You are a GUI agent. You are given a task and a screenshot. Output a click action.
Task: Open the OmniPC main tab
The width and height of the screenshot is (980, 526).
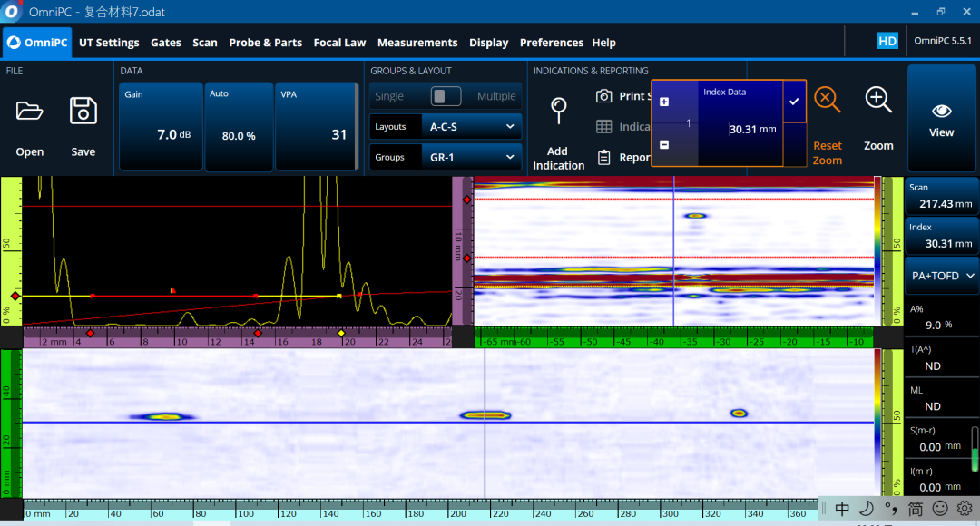[37, 43]
